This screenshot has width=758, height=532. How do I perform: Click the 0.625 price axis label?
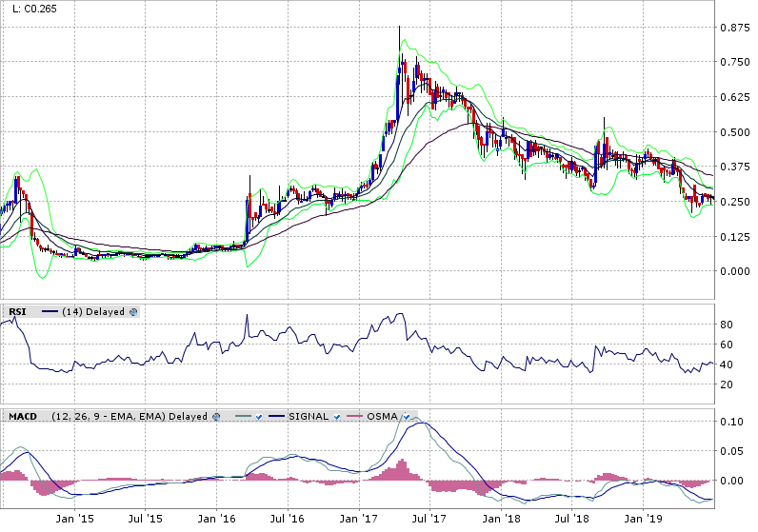tap(735, 97)
